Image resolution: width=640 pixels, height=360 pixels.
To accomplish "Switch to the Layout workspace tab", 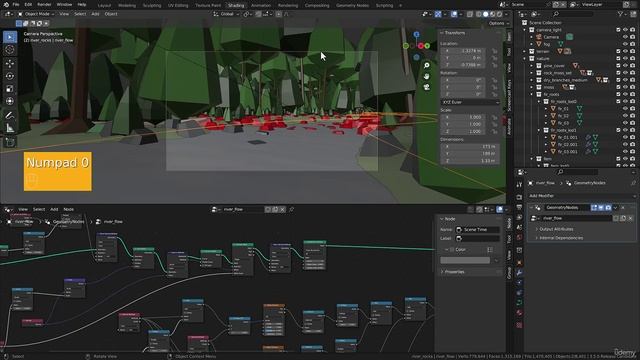I will click(x=104, y=5).
